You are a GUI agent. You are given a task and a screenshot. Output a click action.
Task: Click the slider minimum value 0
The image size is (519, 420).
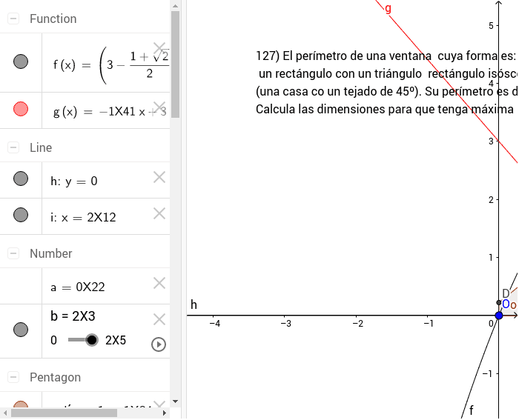(x=53, y=340)
